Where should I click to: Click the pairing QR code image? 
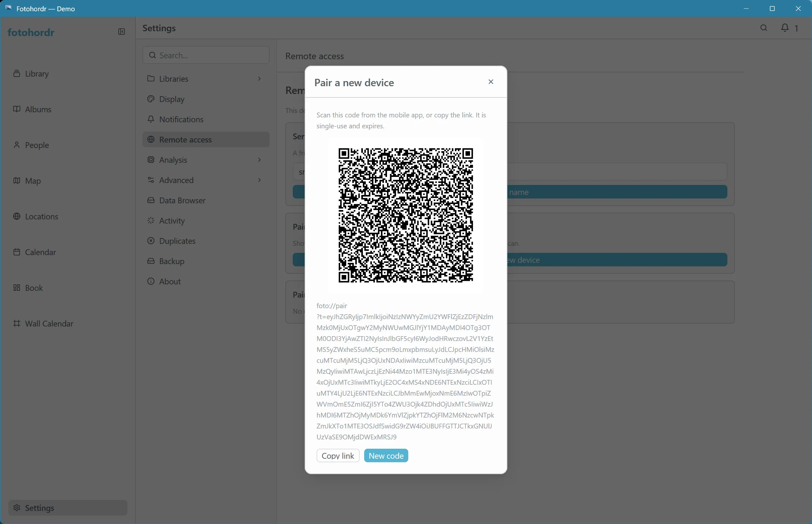406,215
